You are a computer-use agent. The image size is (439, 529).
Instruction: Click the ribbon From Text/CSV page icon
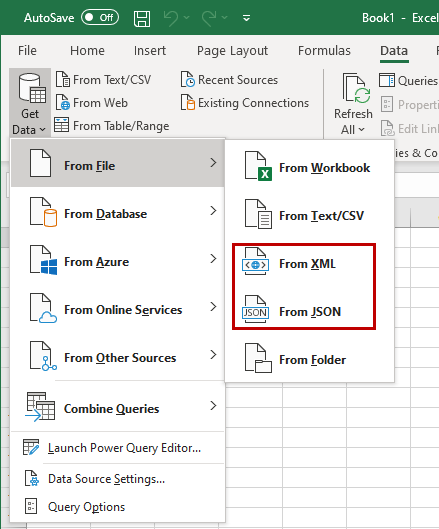(63, 79)
